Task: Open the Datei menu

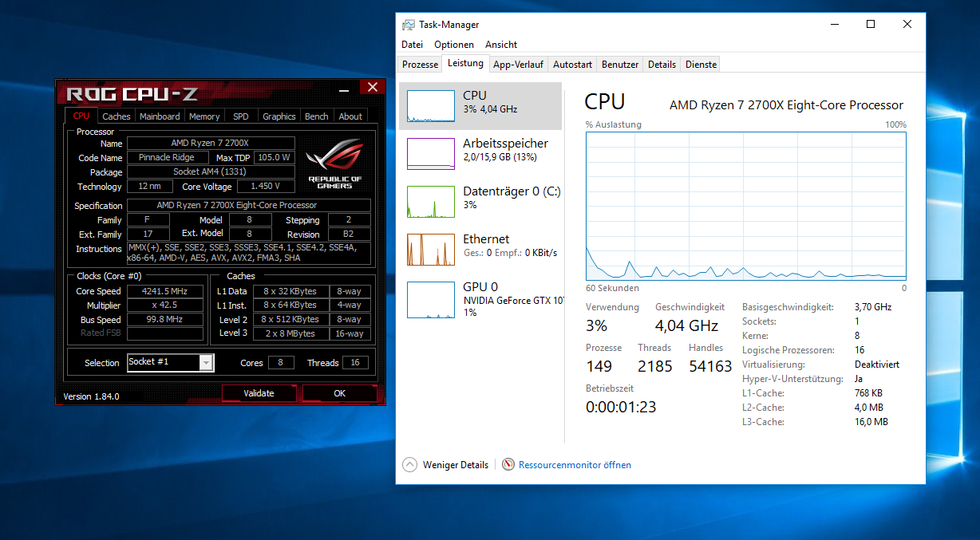Action: point(413,45)
